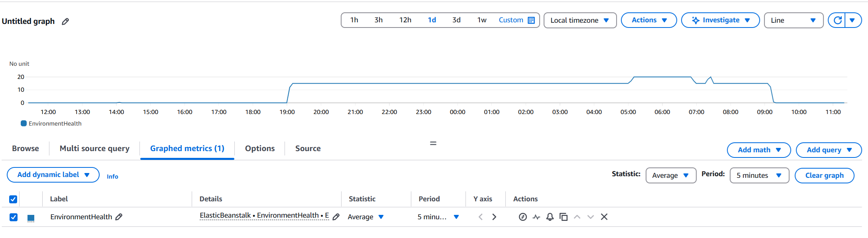The image size is (868, 238).
Task: Uncheck the EnvironmentHealth metric row checkbox
Action: (x=14, y=217)
